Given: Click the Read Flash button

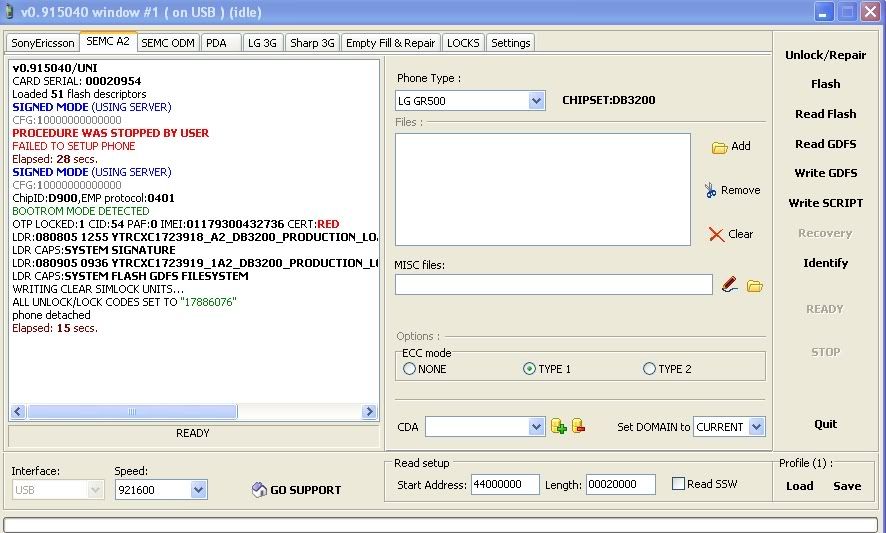Looking at the screenshot, I should click(x=826, y=114).
